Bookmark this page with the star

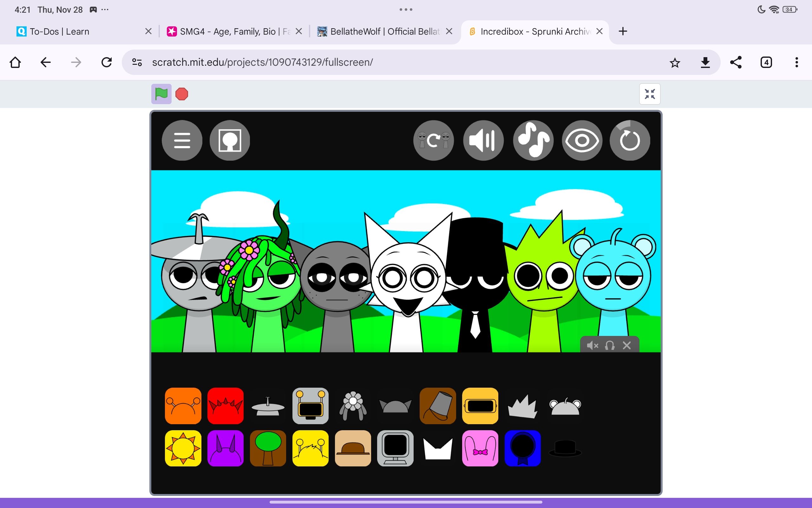[675, 63]
